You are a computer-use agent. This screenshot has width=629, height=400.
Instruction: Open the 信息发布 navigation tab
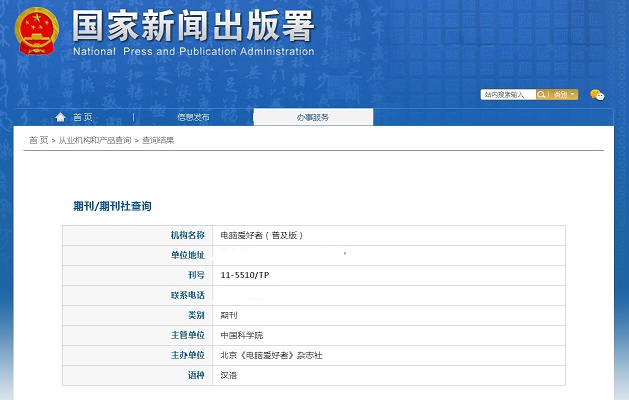click(193, 117)
